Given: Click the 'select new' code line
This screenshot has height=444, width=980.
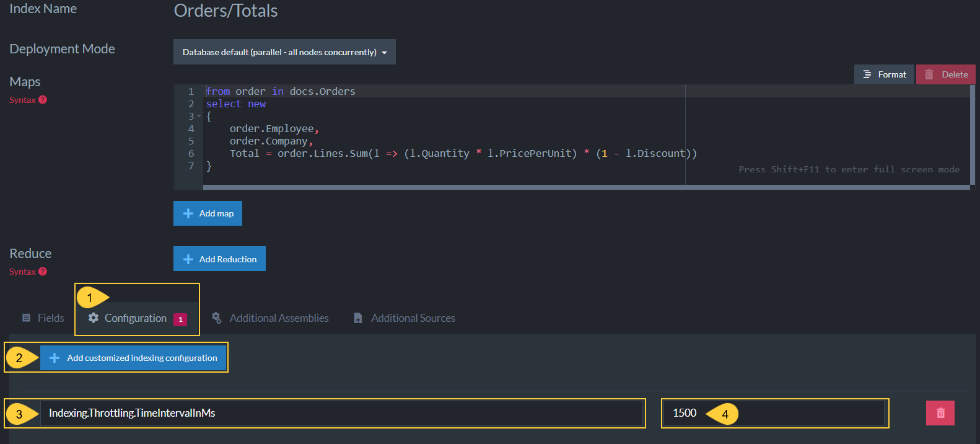Looking at the screenshot, I should point(236,104).
